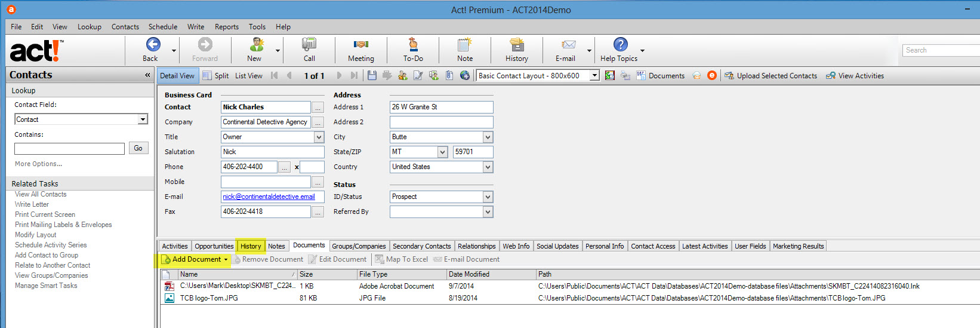
Task: Click the E-mail toolbar icon
Action: [568, 45]
